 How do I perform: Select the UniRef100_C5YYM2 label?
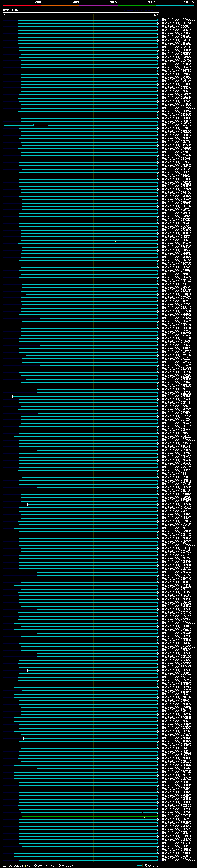177,816
